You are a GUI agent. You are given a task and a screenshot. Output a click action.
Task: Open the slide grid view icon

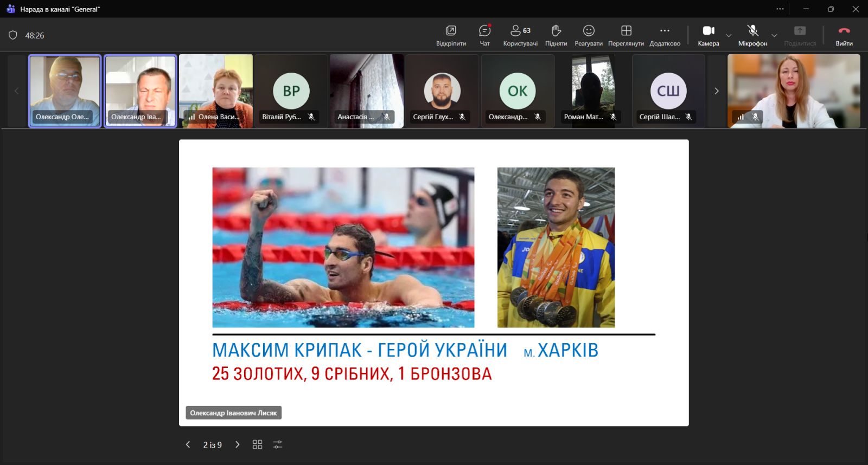coord(257,444)
